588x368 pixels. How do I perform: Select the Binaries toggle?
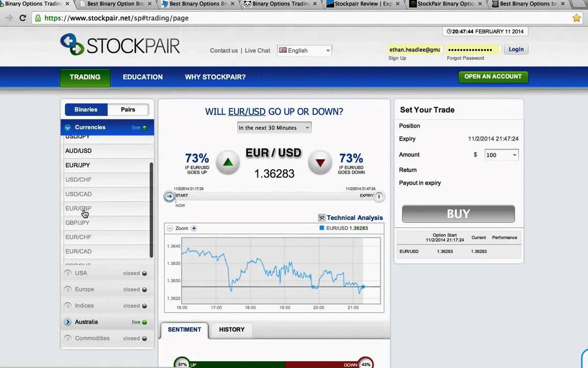click(x=86, y=110)
